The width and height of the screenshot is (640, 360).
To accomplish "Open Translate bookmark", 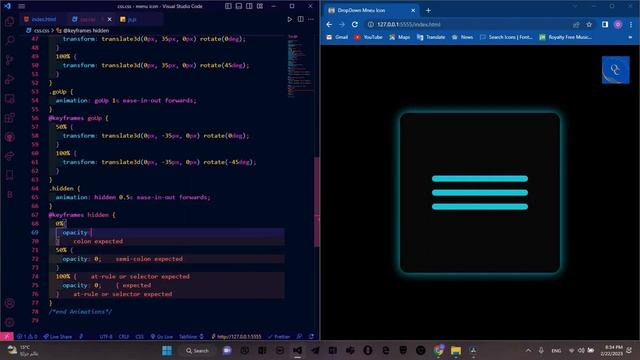I will (x=431, y=37).
